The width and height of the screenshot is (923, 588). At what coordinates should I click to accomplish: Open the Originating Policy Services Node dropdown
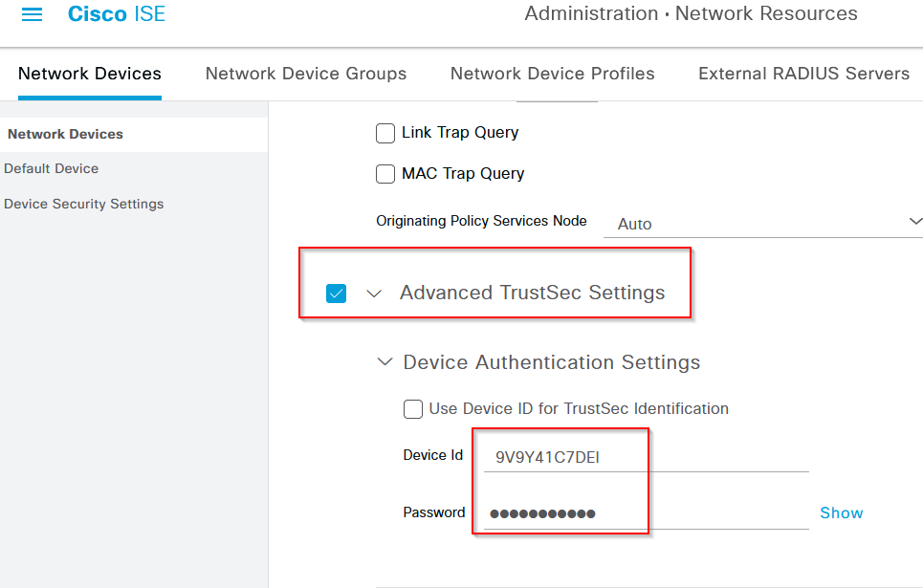(763, 224)
